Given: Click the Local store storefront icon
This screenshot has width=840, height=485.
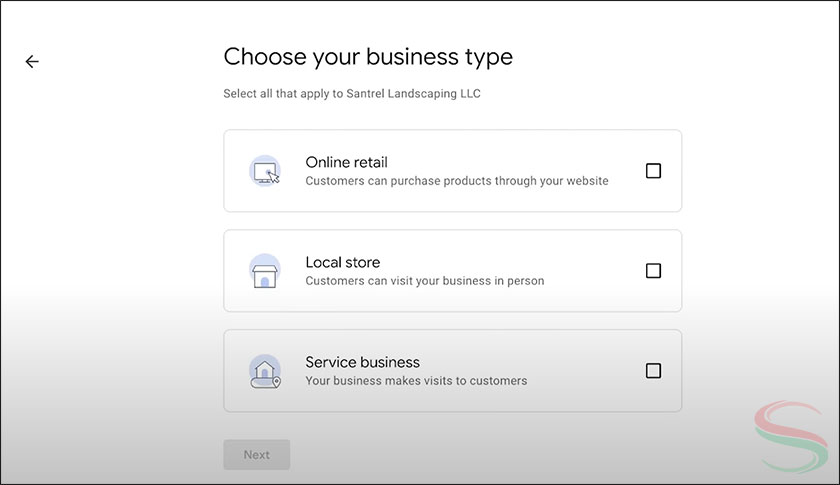Looking at the screenshot, I should [x=265, y=271].
